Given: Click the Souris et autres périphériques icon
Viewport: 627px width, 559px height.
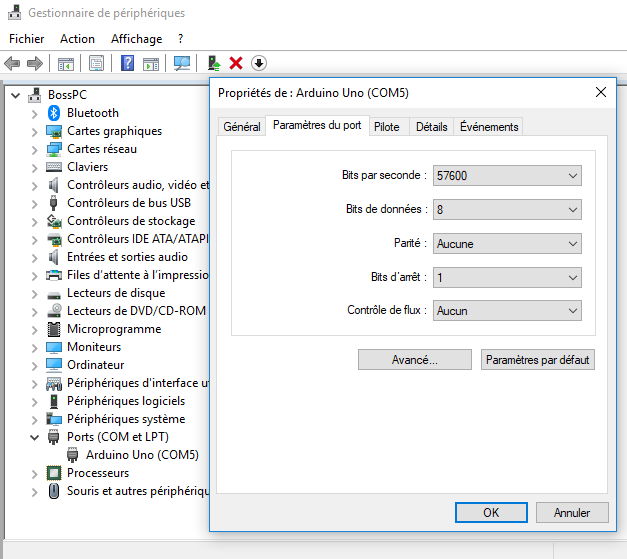Looking at the screenshot, I should [54, 491].
